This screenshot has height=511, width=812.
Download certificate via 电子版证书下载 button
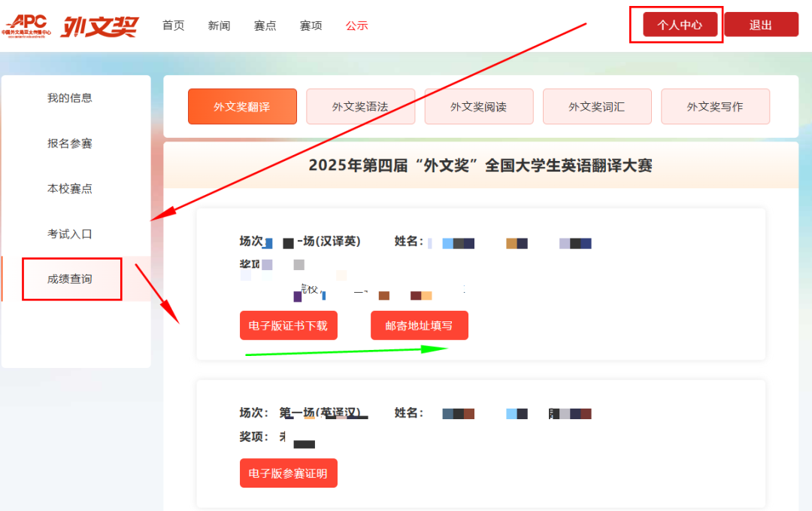point(288,326)
